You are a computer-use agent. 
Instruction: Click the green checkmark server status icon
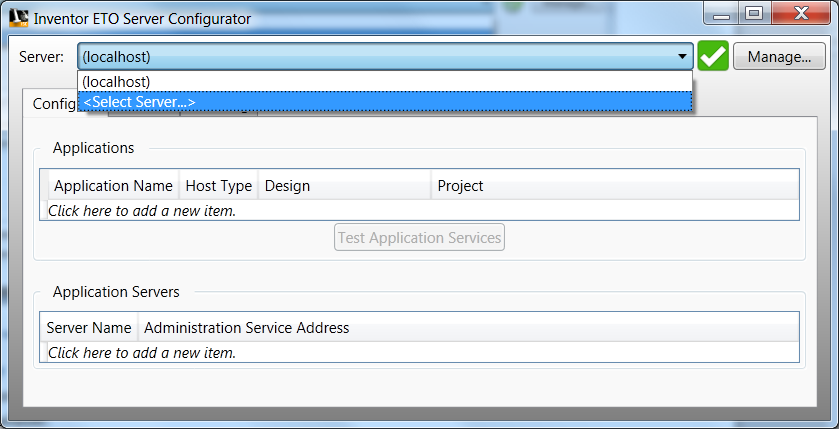[x=713, y=56]
